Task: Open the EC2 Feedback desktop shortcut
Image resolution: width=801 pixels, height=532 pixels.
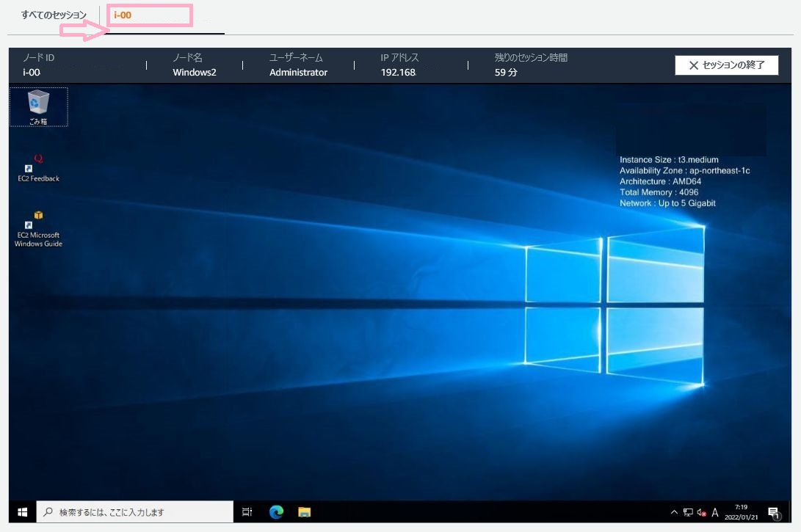Action: pyautogui.click(x=38, y=168)
